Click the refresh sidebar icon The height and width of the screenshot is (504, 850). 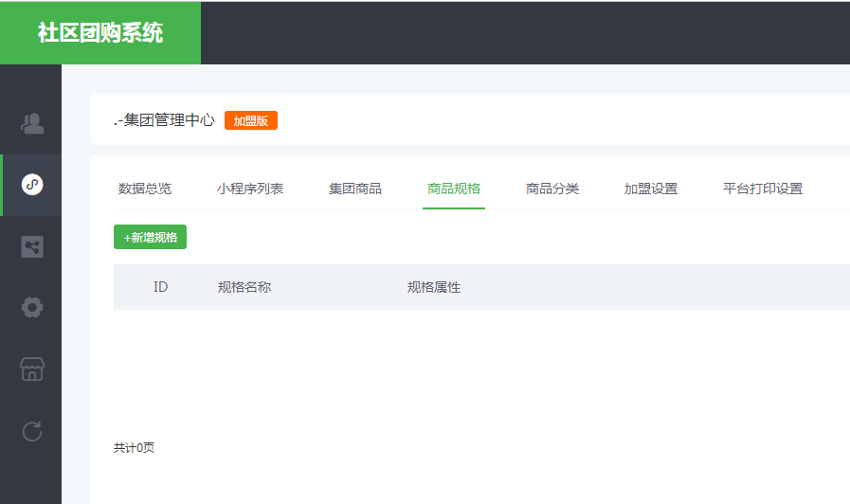pyautogui.click(x=32, y=431)
